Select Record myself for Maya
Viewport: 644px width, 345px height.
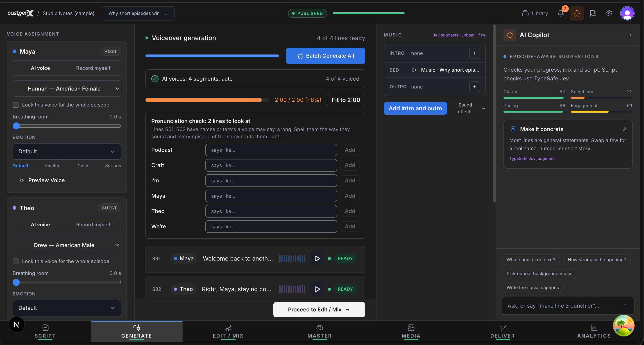(93, 68)
